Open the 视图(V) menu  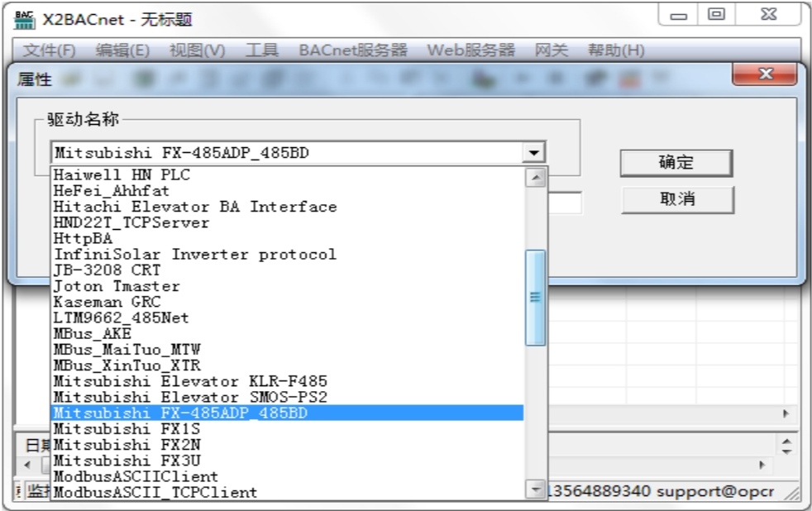[x=198, y=50]
